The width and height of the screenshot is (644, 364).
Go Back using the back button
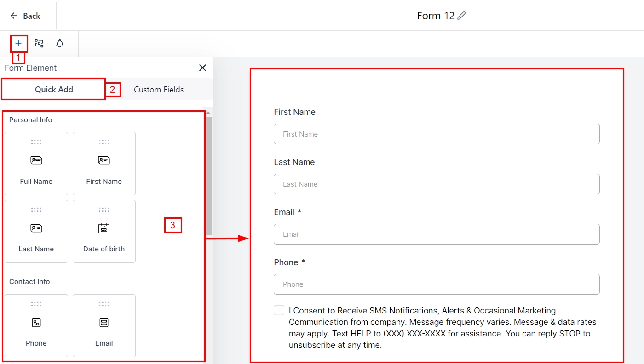click(x=25, y=16)
